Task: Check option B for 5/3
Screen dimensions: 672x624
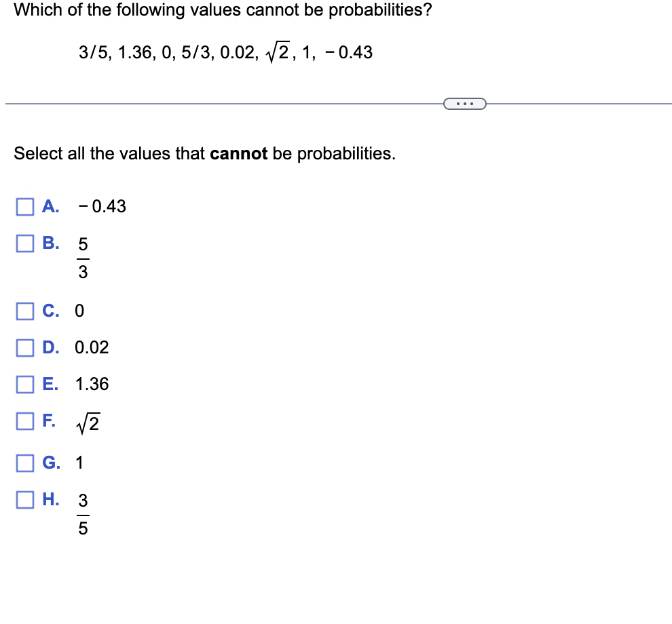Action: [x=24, y=242]
